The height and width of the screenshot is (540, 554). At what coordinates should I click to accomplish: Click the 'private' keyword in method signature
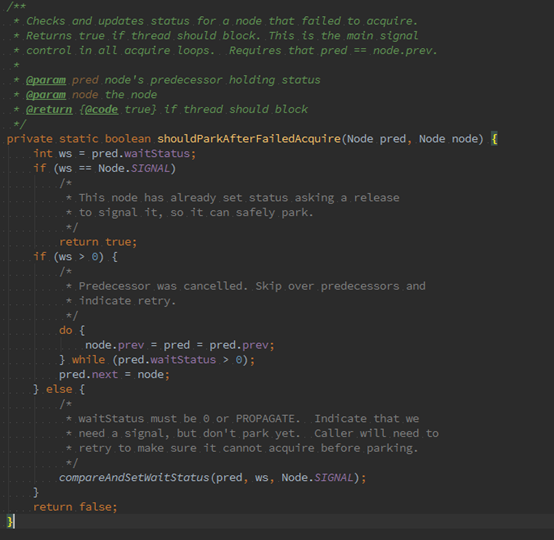tap(30, 139)
